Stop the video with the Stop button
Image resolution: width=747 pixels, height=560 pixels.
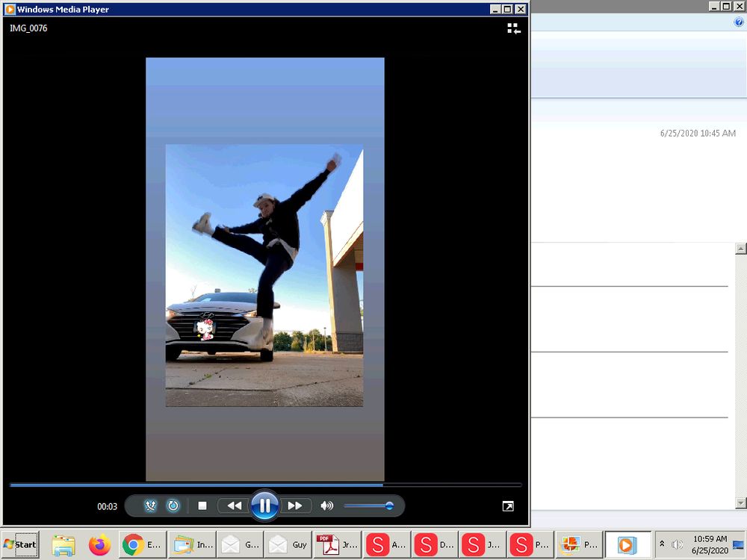[x=202, y=505]
